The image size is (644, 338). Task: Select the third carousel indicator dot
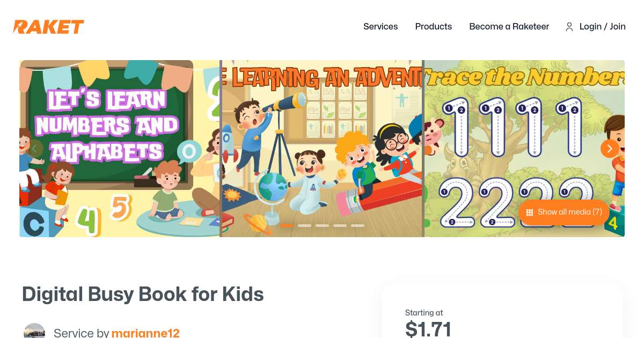tap(321, 226)
